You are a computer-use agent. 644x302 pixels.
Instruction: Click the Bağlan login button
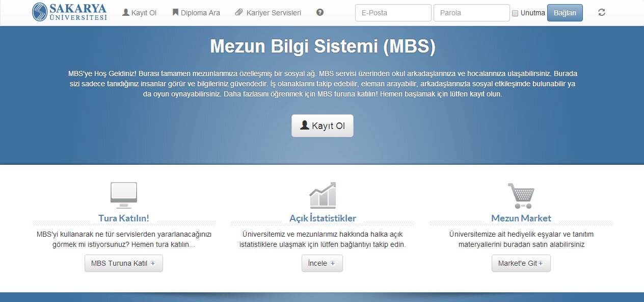click(565, 13)
